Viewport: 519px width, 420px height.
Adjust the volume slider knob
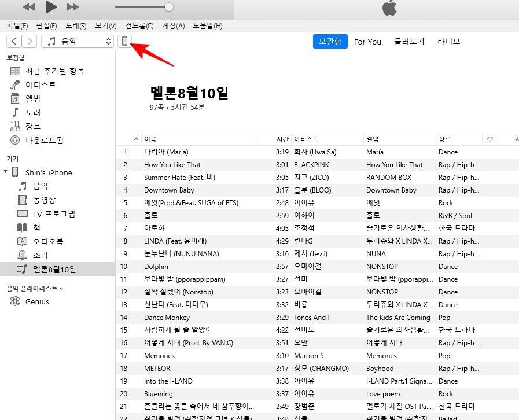(169, 7)
